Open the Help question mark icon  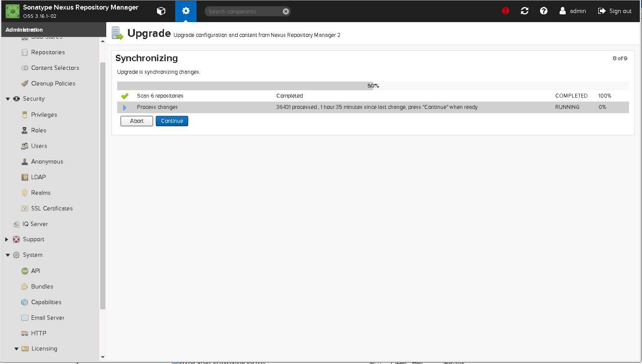pyautogui.click(x=544, y=11)
